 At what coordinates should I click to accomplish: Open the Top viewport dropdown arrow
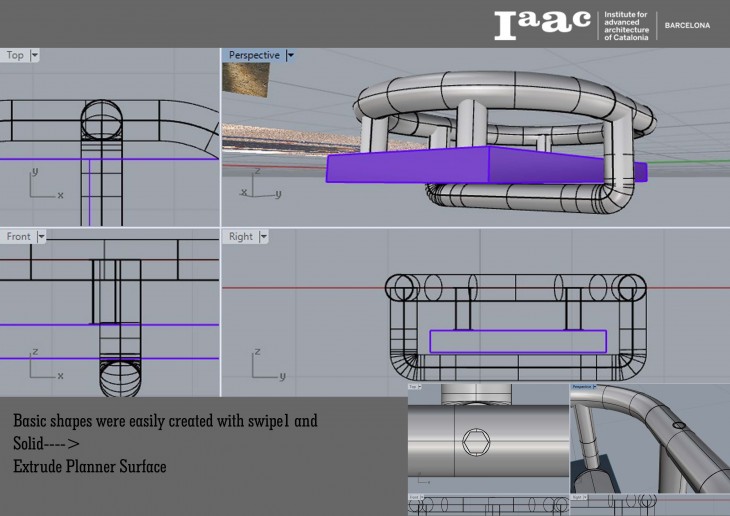tap(35, 56)
